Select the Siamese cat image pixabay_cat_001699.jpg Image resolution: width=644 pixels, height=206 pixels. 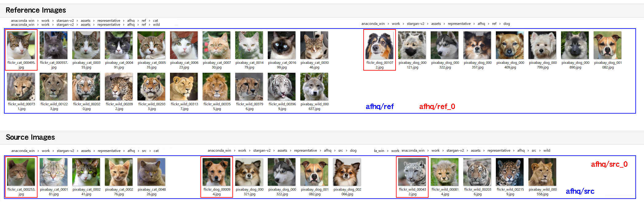282,45
